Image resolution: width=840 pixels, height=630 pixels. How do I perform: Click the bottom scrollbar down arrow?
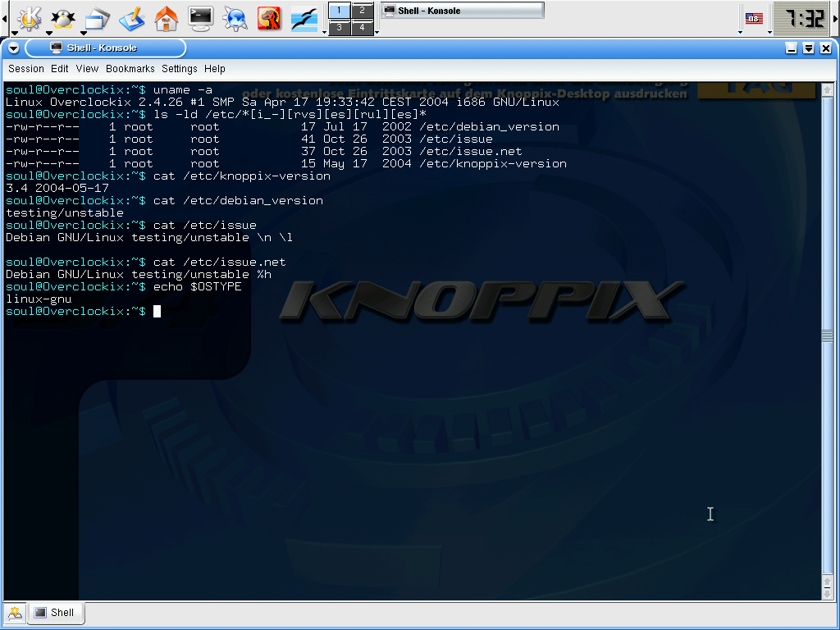pyautogui.click(x=827, y=594)
